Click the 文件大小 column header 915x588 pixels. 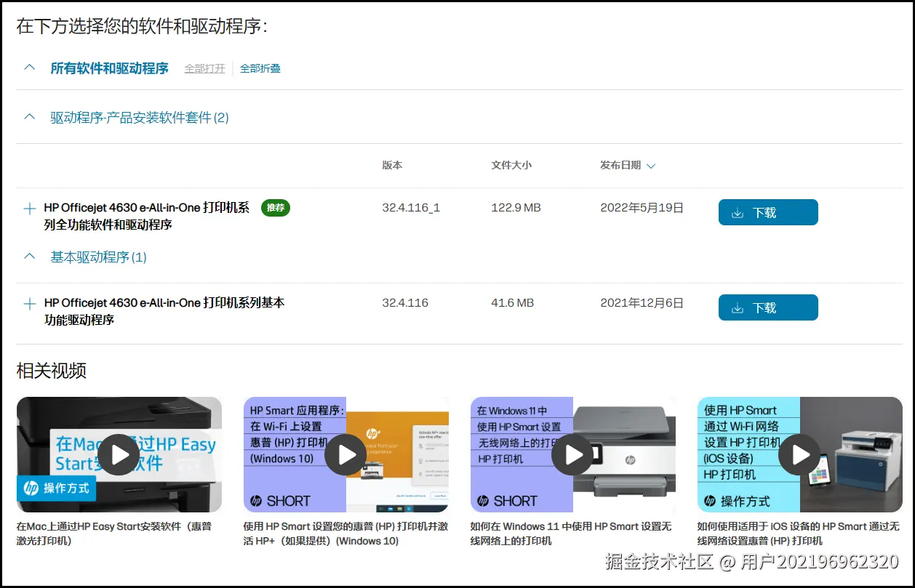511,165
